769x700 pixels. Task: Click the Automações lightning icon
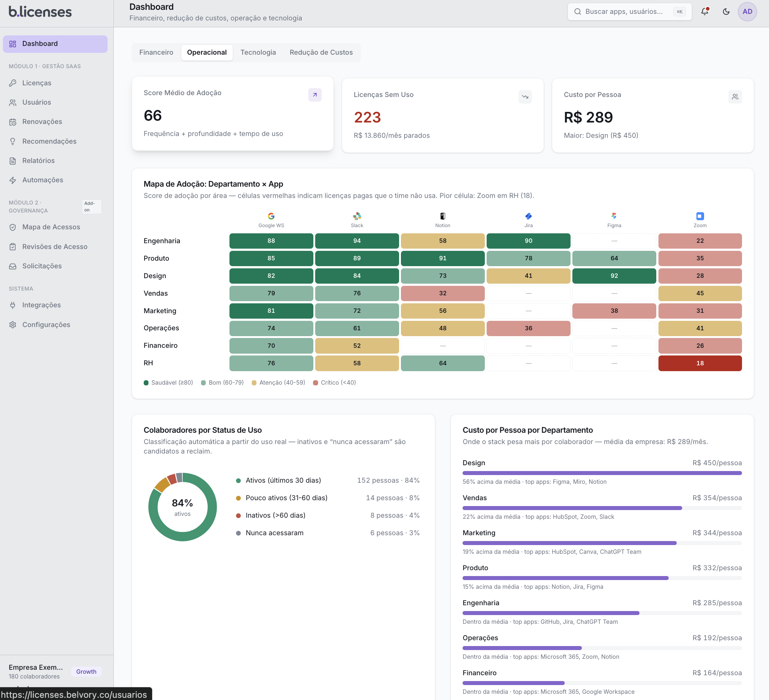[x=13, y=180]
